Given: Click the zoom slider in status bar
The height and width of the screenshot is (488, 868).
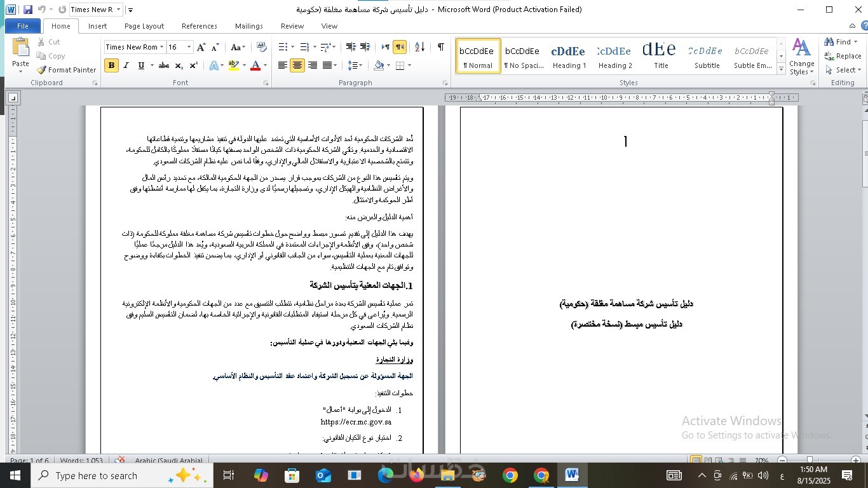Looking at the screenshot, I should (810, 460).
